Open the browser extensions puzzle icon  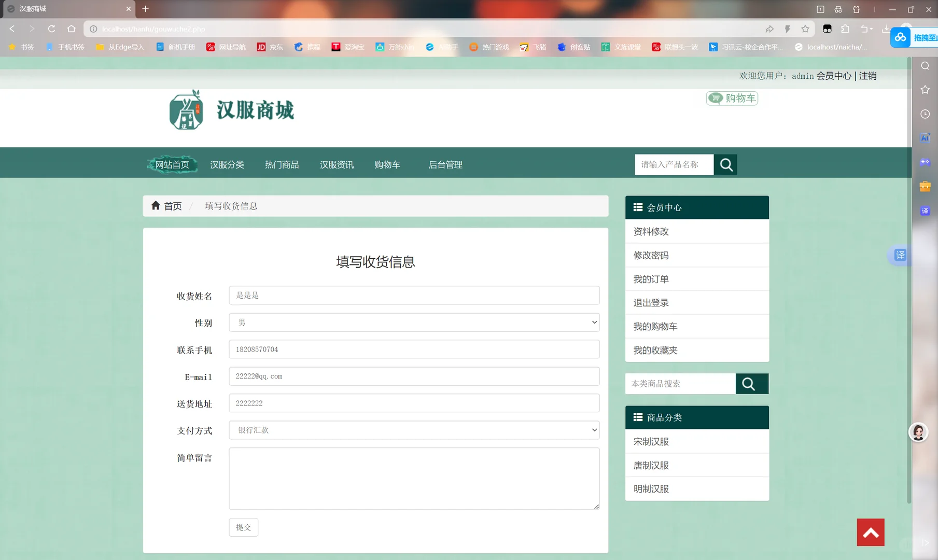[x=845, y=29]
